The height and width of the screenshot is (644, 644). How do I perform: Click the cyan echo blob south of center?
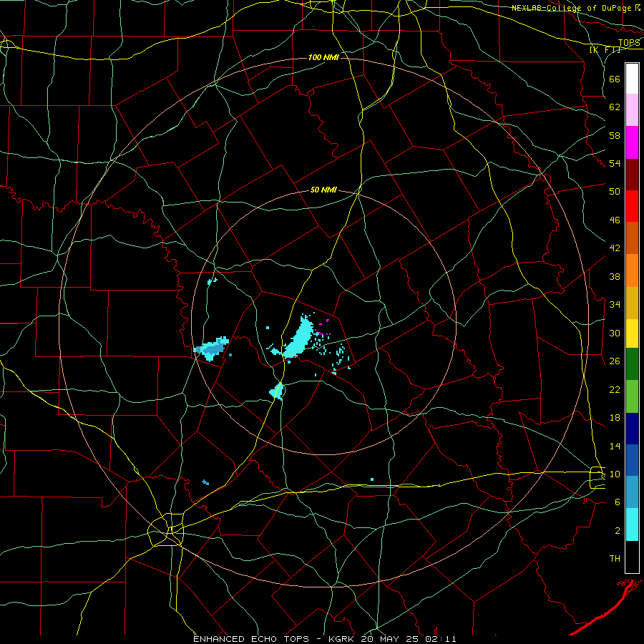pos(278,391)
